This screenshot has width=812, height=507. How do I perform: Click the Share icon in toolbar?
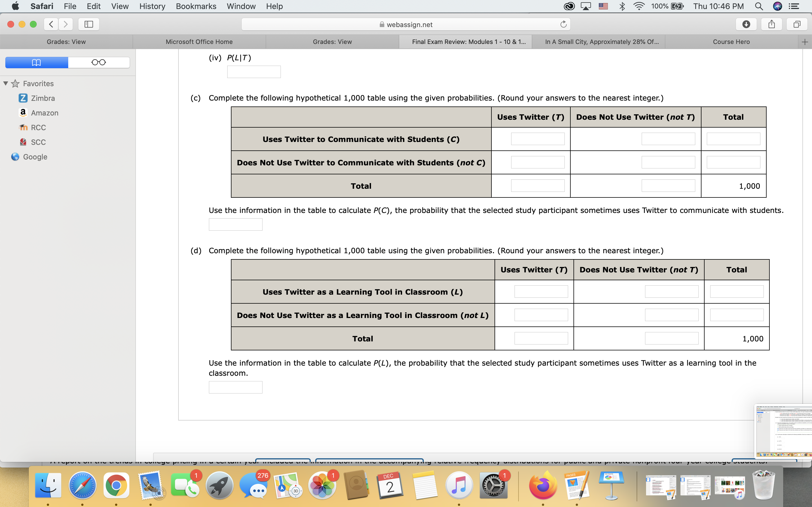(x=771, y=24)
